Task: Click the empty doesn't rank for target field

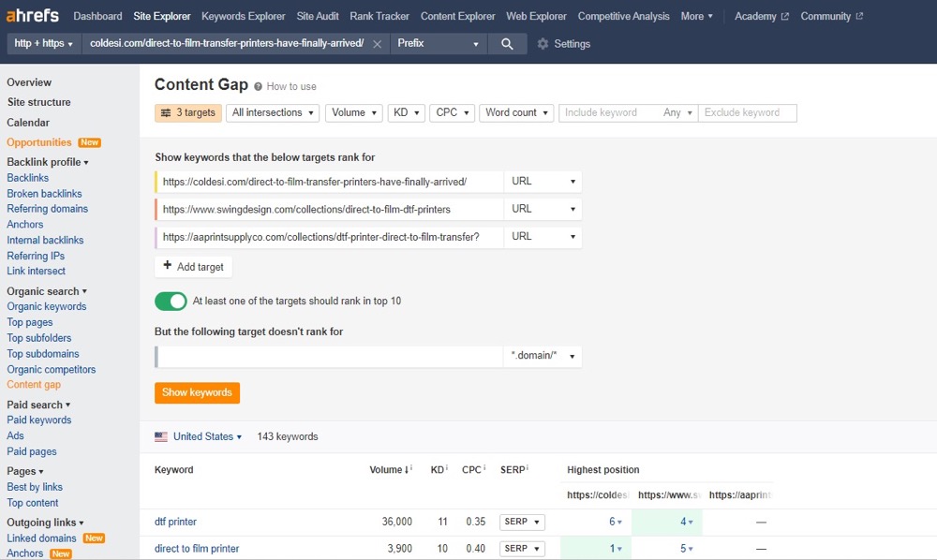Action: click(x=329, y=356)
